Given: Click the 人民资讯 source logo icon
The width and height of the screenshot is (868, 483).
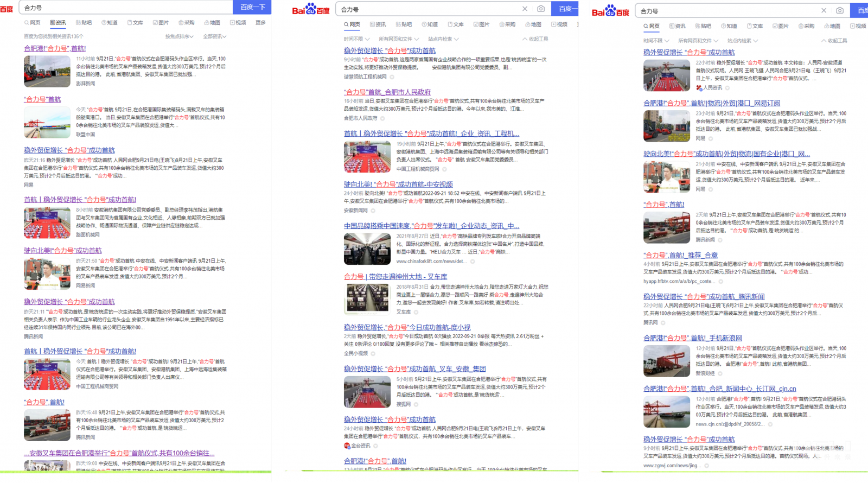Looking at the screenshot, I should point(699,88).
